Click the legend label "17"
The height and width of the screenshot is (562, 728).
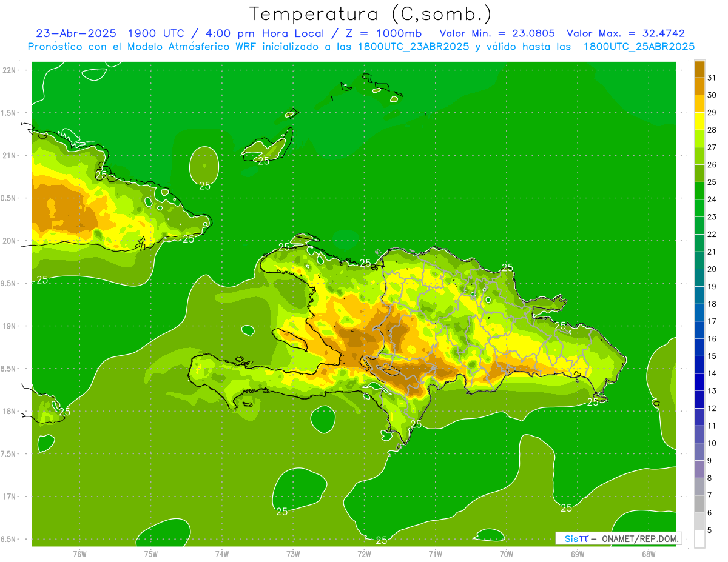click(712, 321)
